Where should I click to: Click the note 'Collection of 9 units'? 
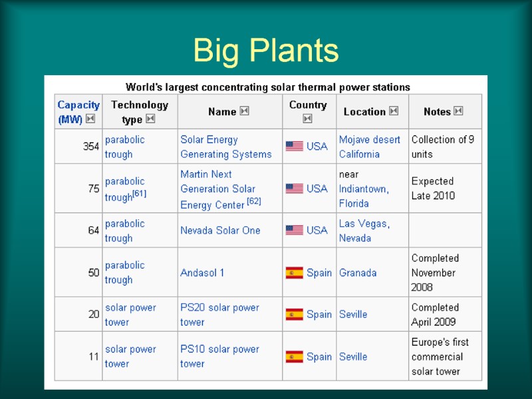coord(443,146)
